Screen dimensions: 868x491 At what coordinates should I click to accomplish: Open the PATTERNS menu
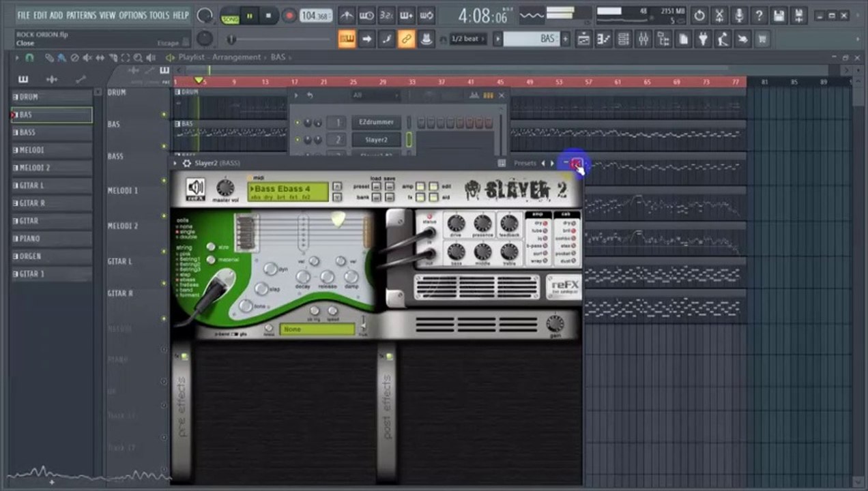tap(81, 15)
